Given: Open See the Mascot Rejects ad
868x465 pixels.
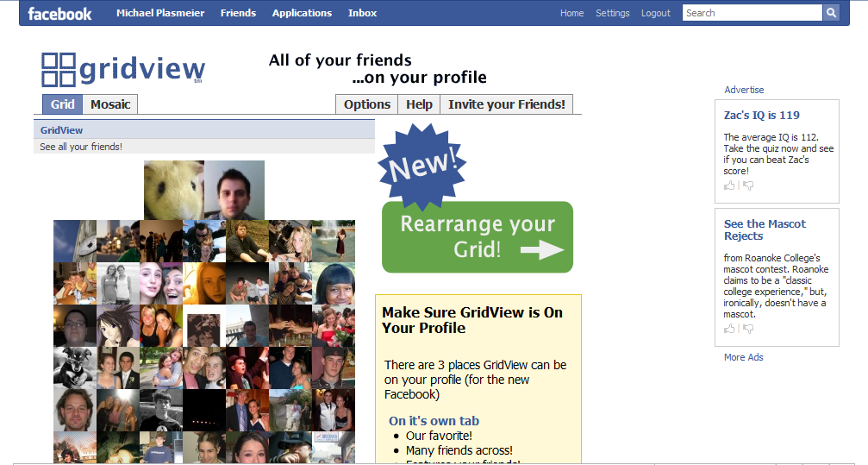Looking at the screenshot, I should [x=765, y=230].
